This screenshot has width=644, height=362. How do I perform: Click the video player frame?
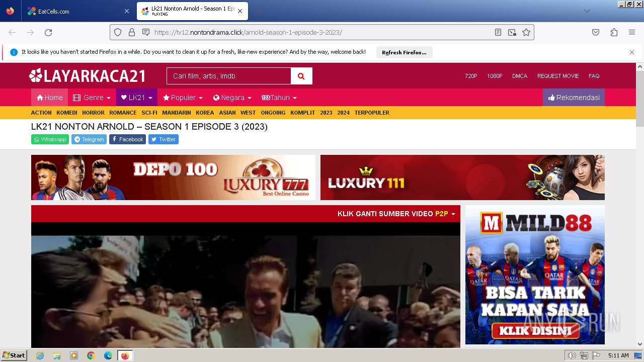[246, 285]
